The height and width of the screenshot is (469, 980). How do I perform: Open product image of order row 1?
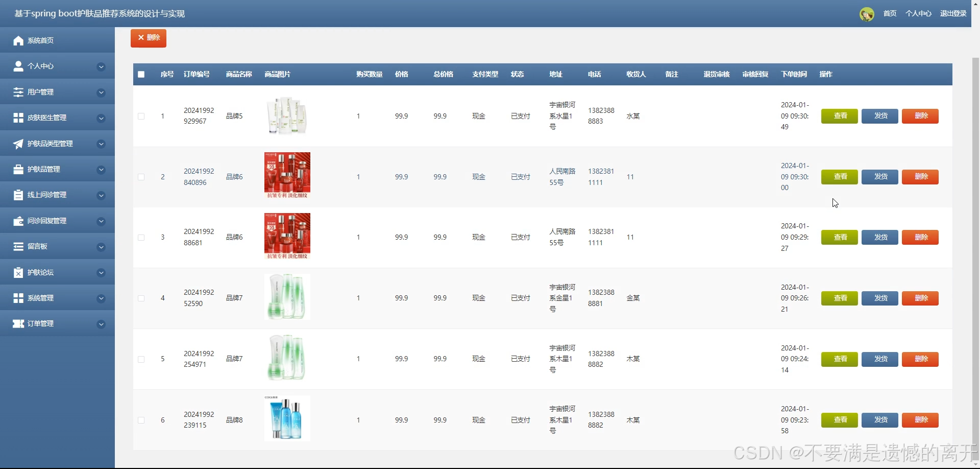click(x=287, y=116)
